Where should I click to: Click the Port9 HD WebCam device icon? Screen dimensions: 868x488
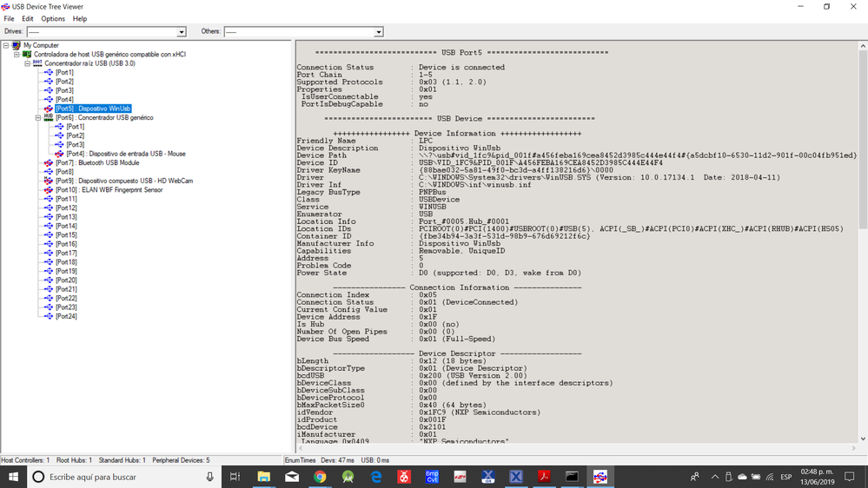pyautogui.click(x=48, y=181)
